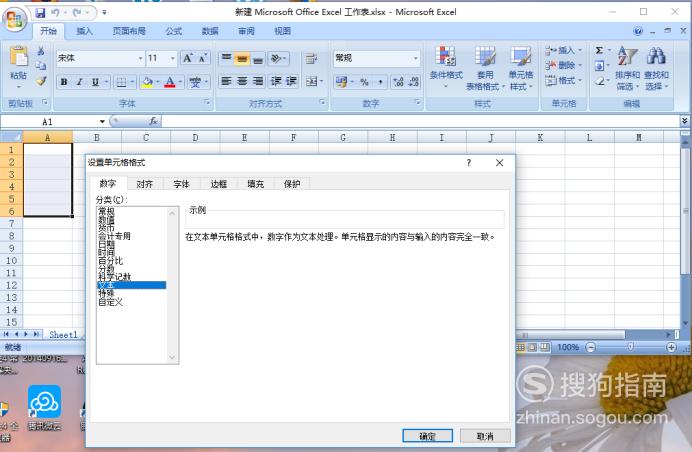Open the Fill tab in dialog
692x452 pixels.
(256, 184)
